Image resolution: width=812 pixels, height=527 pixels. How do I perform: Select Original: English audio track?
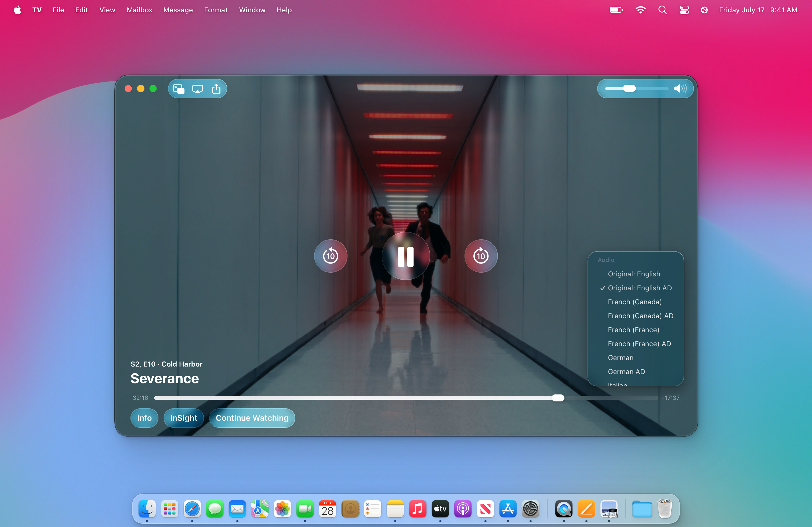coord(633,274)
